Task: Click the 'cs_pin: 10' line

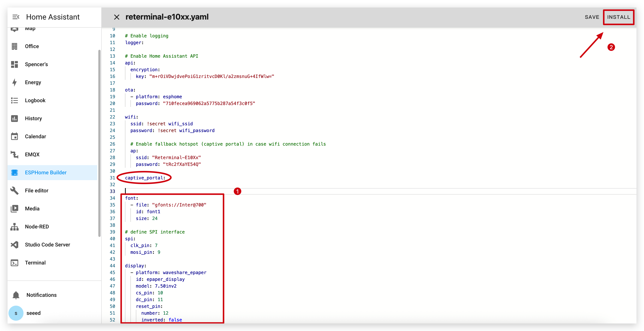Action: pyautogui.click(x=149, y=293)
